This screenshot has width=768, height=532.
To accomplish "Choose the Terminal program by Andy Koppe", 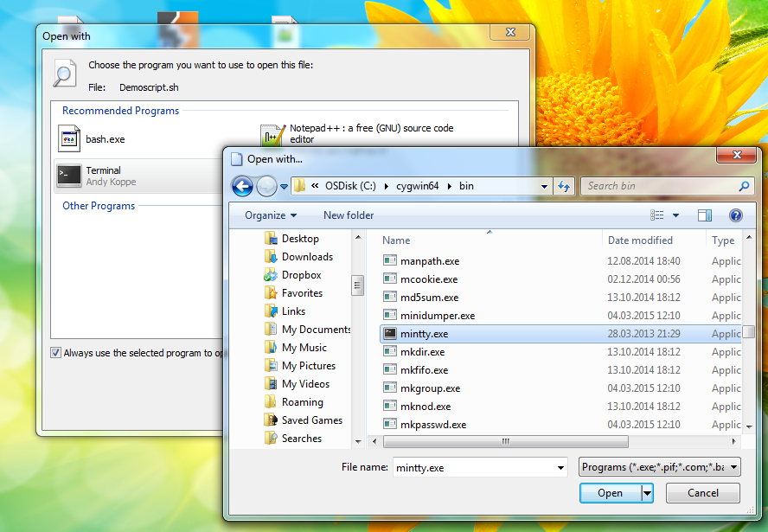I will click(x=138, y=176).
